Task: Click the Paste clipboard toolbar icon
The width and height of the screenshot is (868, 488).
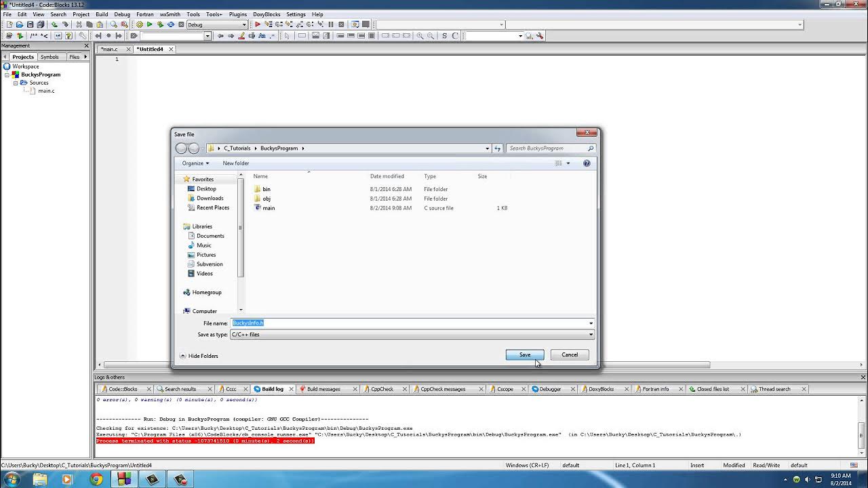Action: [100, 24]
